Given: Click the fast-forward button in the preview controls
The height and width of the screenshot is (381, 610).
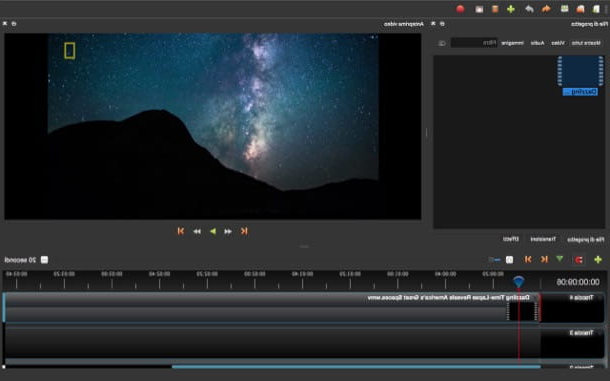Looking at the screenshot, I should 197,231.
